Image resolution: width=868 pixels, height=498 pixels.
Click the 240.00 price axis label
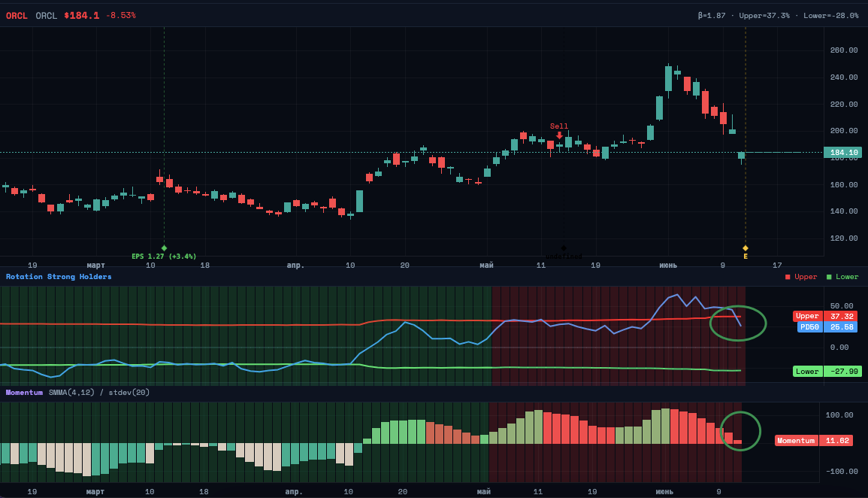[844, 77]
